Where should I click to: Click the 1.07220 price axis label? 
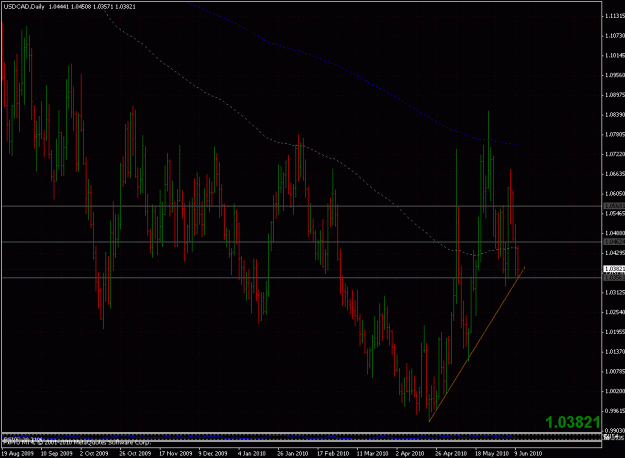614,154
